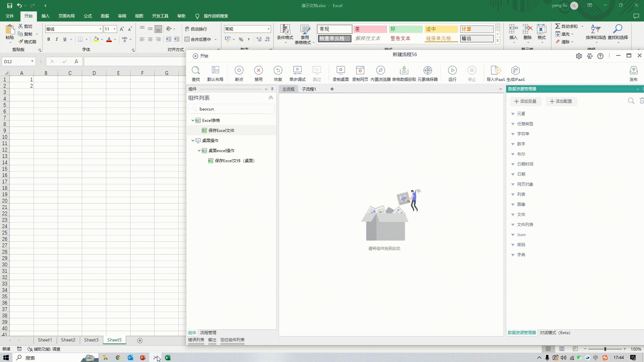
Task: Expand the 字符串 variable category
Action: coord(513,134)
